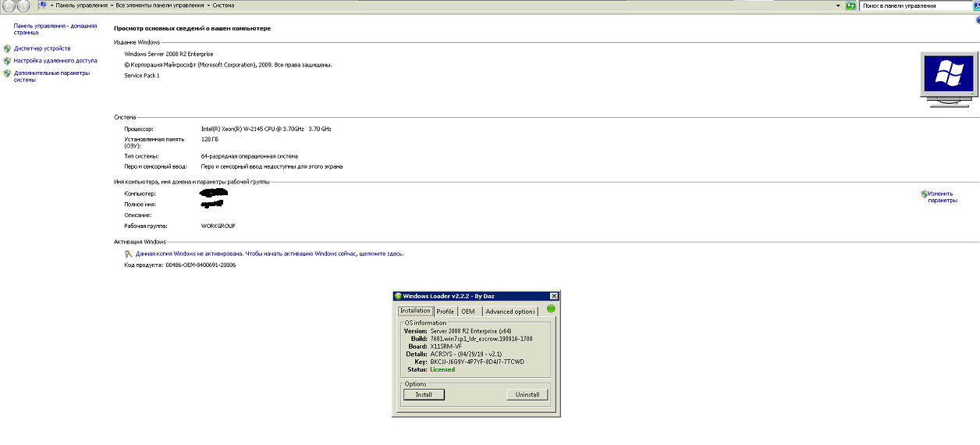Close the Windows Loader dialog
Image resolution: width=980 pixels, height=445 pixels.
554,296
